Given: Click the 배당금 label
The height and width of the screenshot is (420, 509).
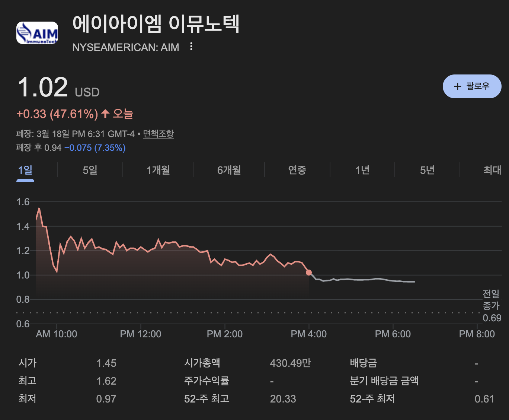Looking at the screenshot, I should [x=363, y=363].
